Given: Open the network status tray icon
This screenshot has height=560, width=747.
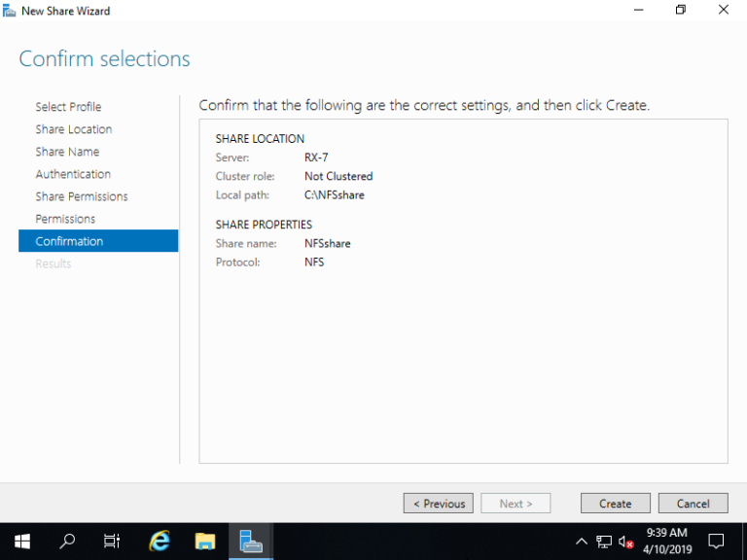Looking at the screenshot, I should [x=604, y=542].
